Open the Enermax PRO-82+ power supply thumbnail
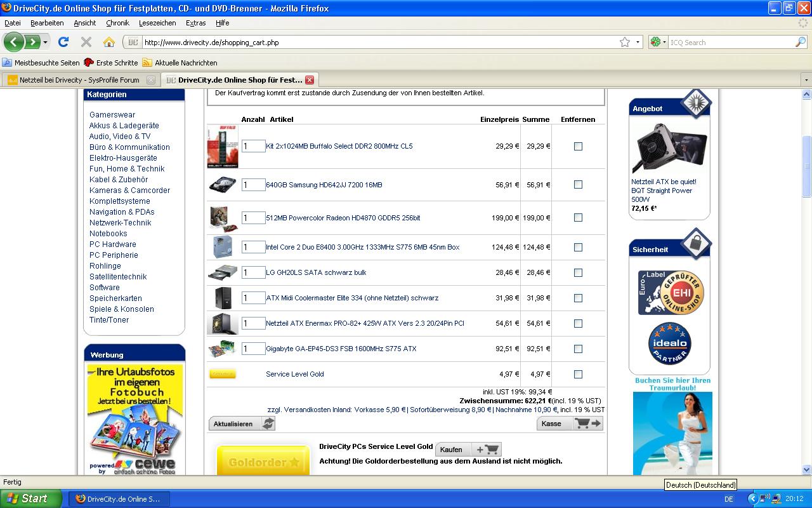812x508 pixels. [x=223, y=323]
